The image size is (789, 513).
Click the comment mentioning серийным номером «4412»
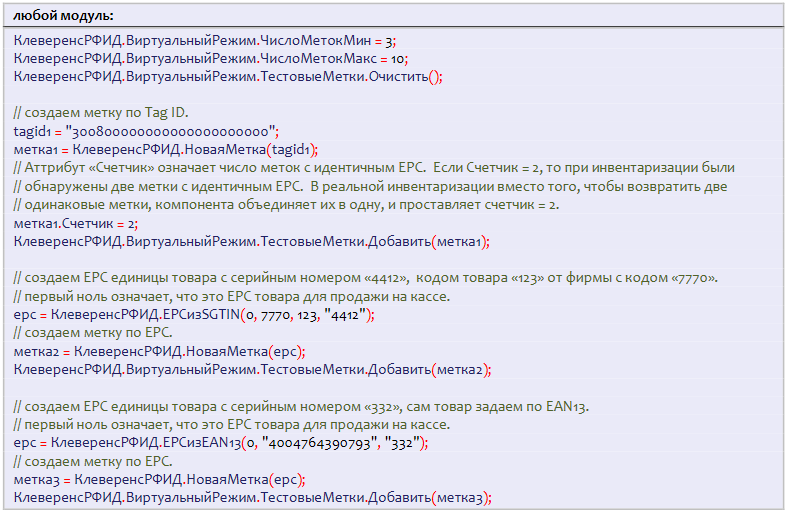(x=365, y=278)
